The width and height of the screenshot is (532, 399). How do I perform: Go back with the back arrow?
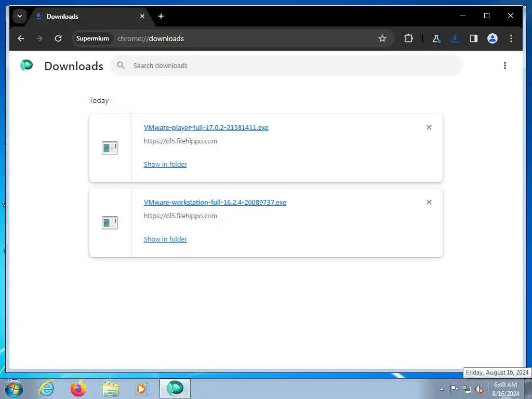click(x=21, y=38)
